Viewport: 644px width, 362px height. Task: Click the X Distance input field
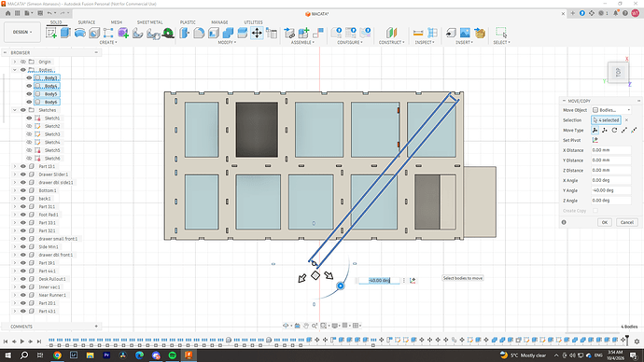(x=611, y=150)
